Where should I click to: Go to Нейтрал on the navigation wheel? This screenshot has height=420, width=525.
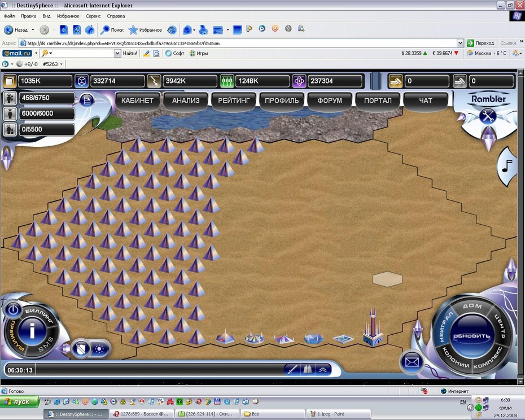click(445, 327)
